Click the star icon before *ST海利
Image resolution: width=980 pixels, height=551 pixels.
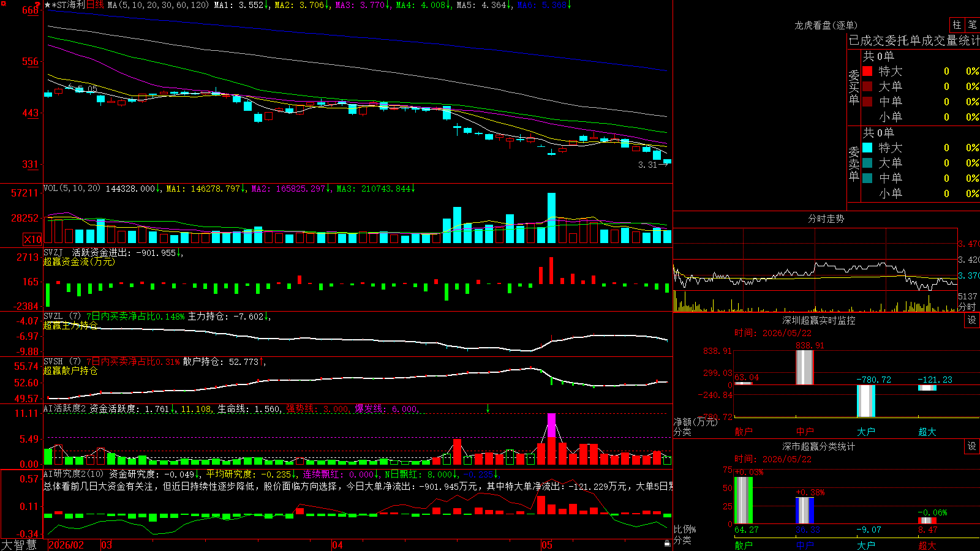pos(48,5)
